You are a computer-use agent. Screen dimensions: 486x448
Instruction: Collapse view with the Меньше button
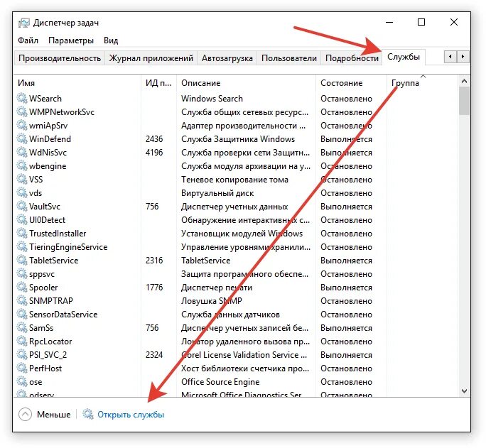coord(45,414)
